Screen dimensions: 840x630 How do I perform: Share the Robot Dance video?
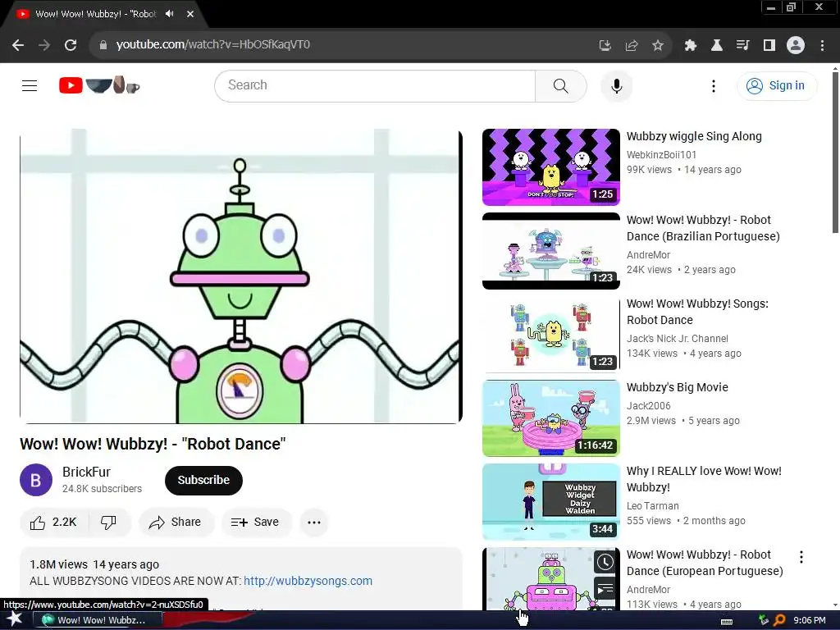(x=176, y=523)
